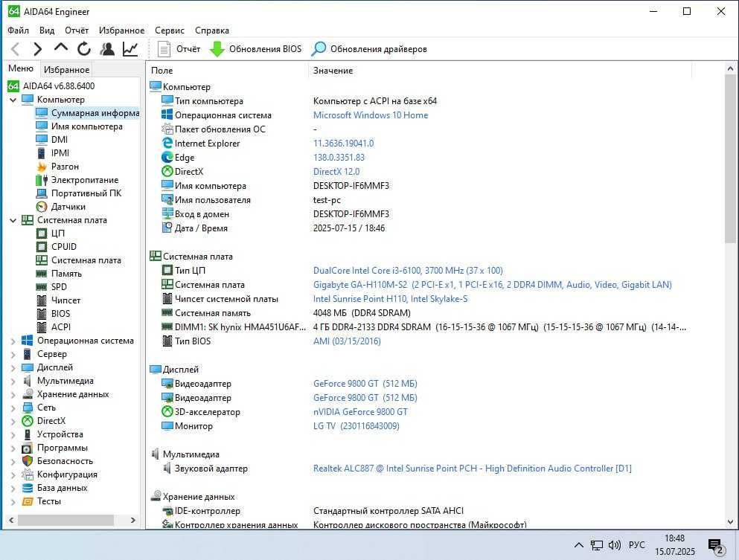Select DMI in the tree
Screen dimensions: 739x560
(60, 140)
